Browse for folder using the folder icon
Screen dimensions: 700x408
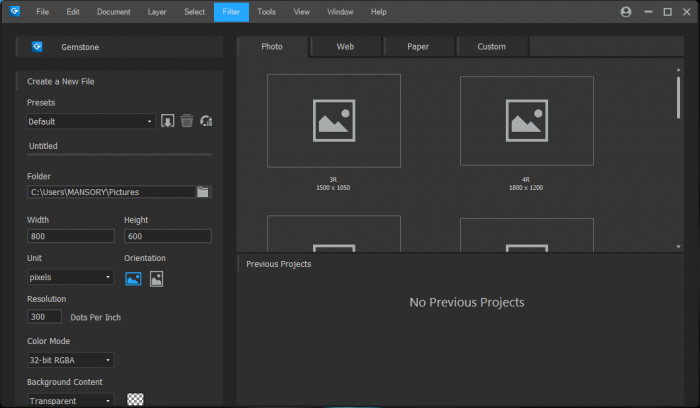[x=203, y=192]
